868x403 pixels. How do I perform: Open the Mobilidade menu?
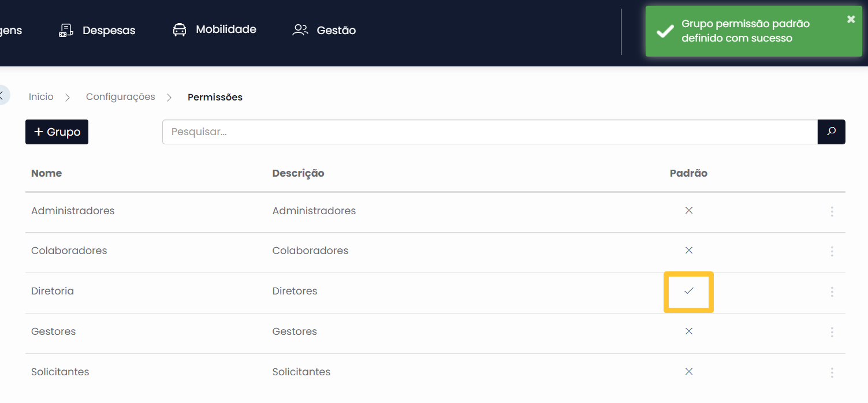214,29
